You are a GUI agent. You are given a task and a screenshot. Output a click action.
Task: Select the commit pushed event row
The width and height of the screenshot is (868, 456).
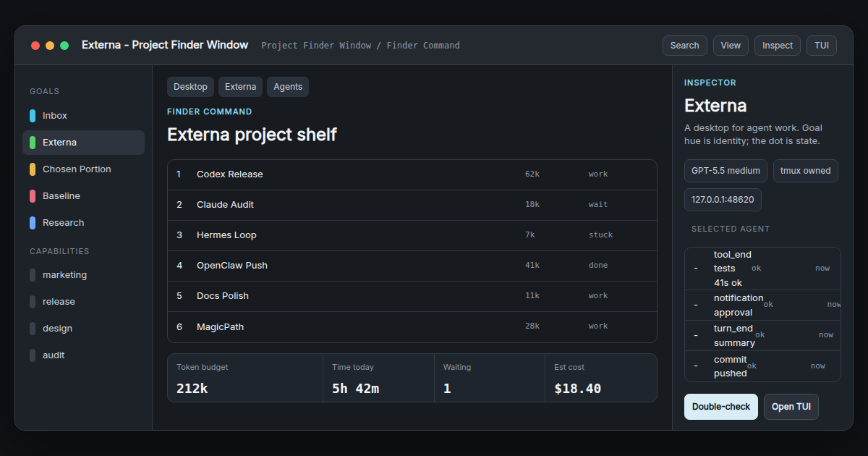762,366
